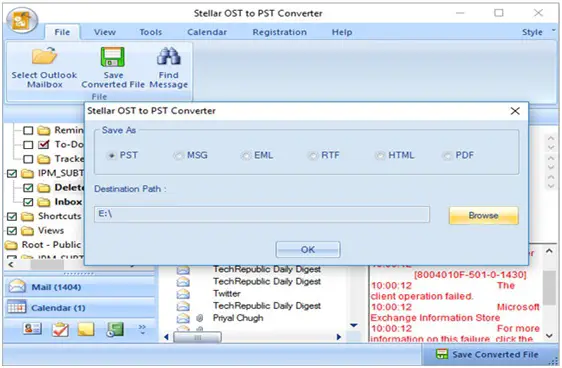Viewport: 562px width, 368px height.
Task: Open Select Outlook Mailbox folder icon
Action: pyautogui.click(x=44, y=56)
